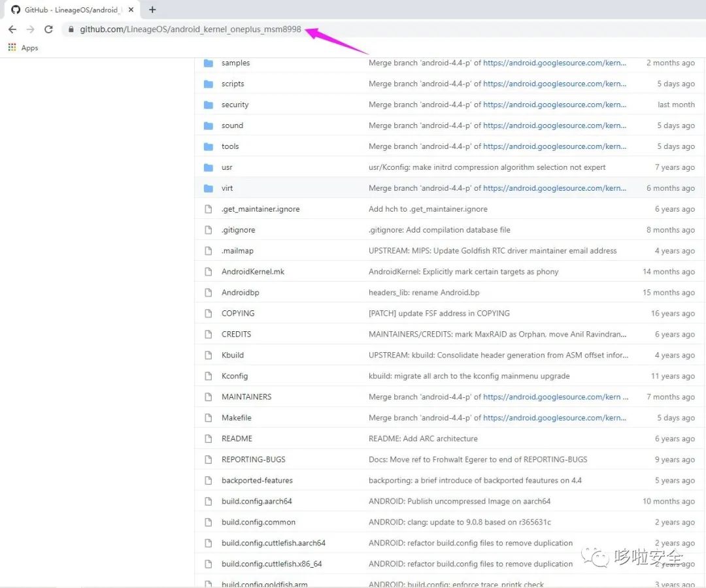Open the .get_maintainer.ignore file
Image resolution: width=706 pixels, height=588 pixels.
point(261,209)
